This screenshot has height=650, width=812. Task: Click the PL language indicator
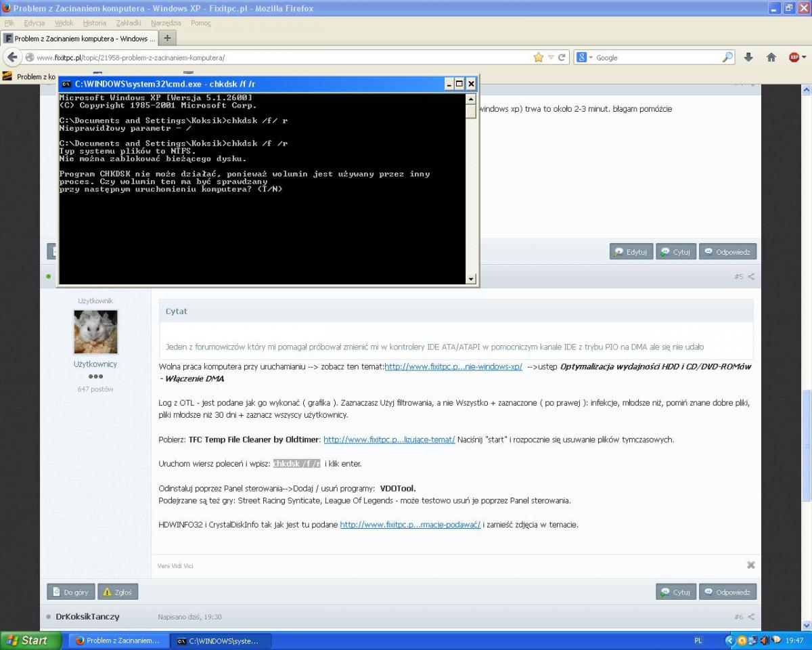point(698,640)
